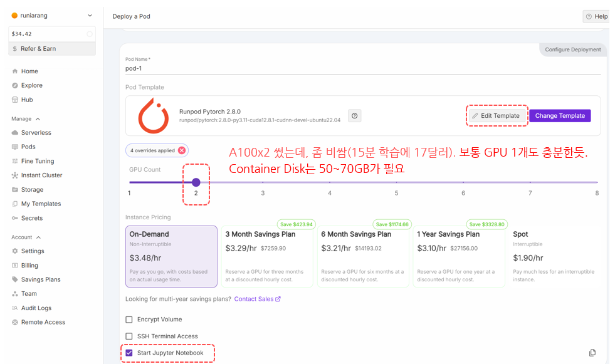This screenshot has width=615, height=364.
Task: Click the balance refresh circle icon
Action: tap(90, 34)
